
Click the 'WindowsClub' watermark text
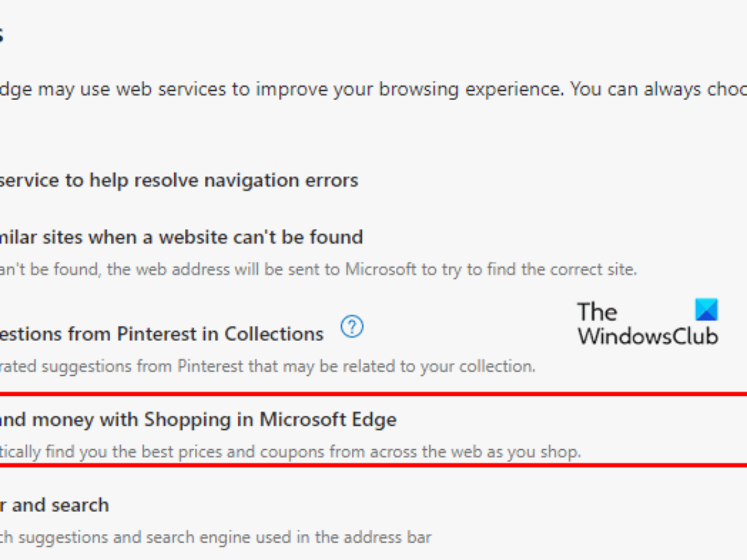pyautogui.click(x=647, y=335)
